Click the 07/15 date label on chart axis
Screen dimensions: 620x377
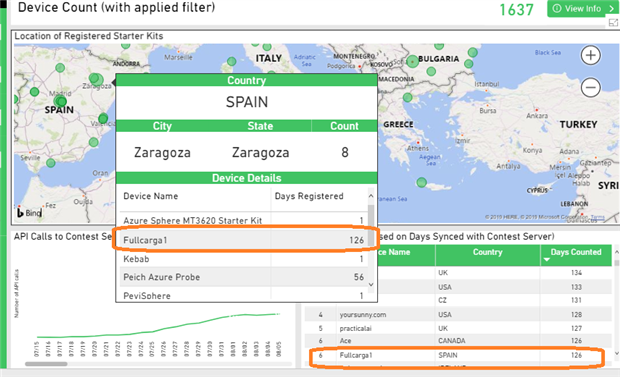click(36, 349)
